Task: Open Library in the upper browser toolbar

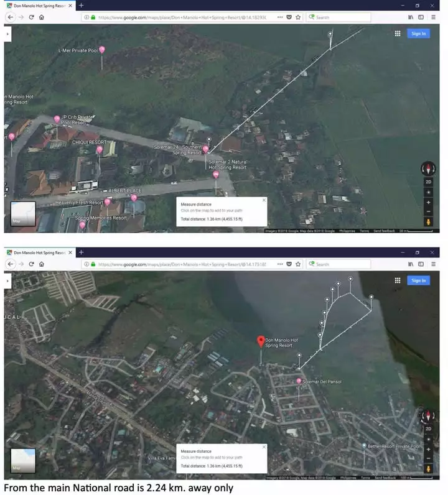Action: coord(411,17)
